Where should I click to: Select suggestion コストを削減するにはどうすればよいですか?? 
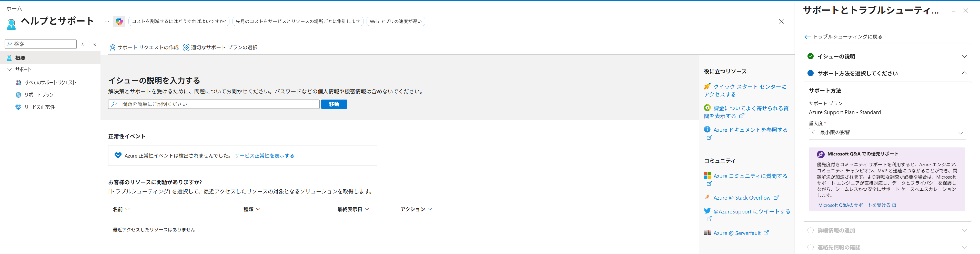click(x=179, y=21)
